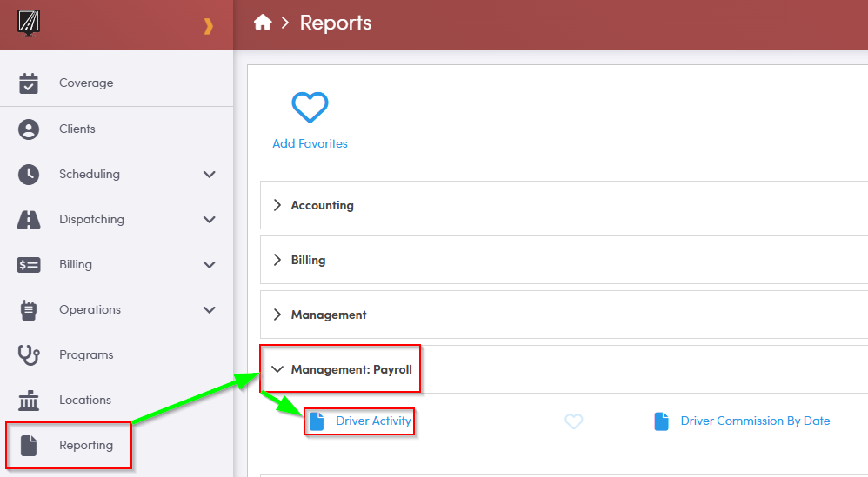Expand the Accounting reports section
This screenshot has height=477, width=868.
click(322, 205)
